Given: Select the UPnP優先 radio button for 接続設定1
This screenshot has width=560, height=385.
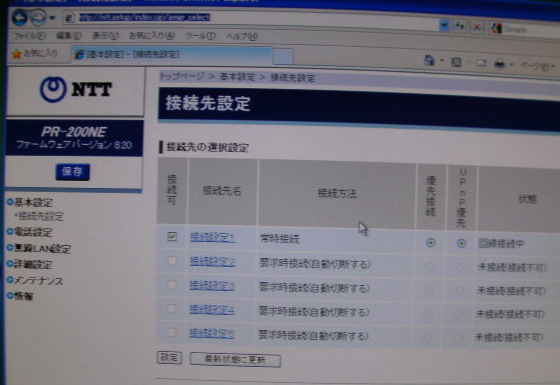Looking at the screenshot, I should tap(461, 244).
